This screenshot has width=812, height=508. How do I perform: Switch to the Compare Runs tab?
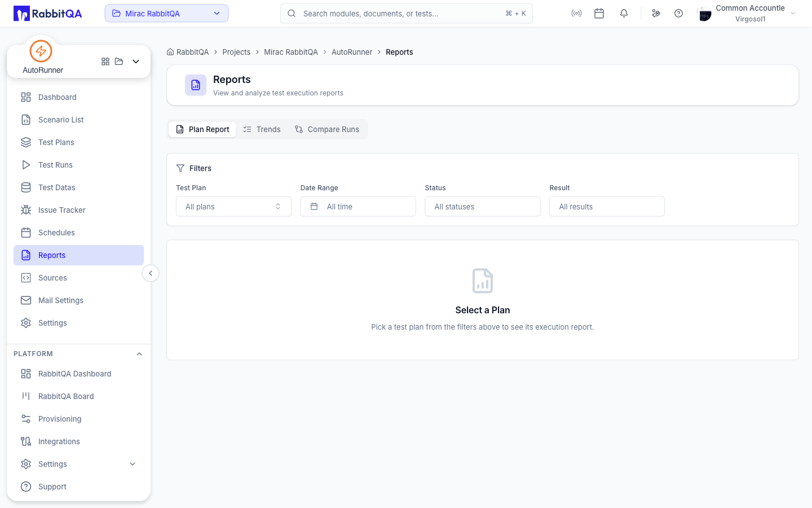click(327, 129)
